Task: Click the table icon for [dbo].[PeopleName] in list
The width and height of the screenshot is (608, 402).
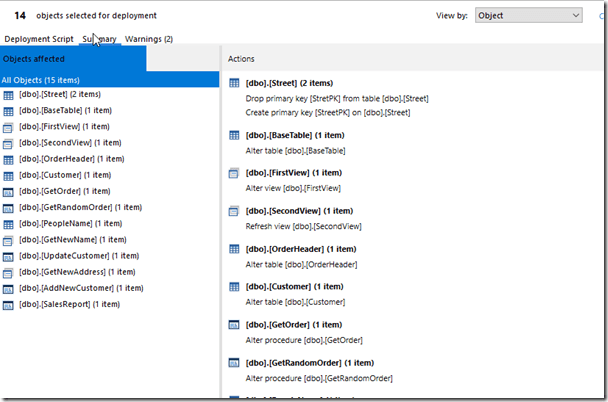Action: pos(9,224)
